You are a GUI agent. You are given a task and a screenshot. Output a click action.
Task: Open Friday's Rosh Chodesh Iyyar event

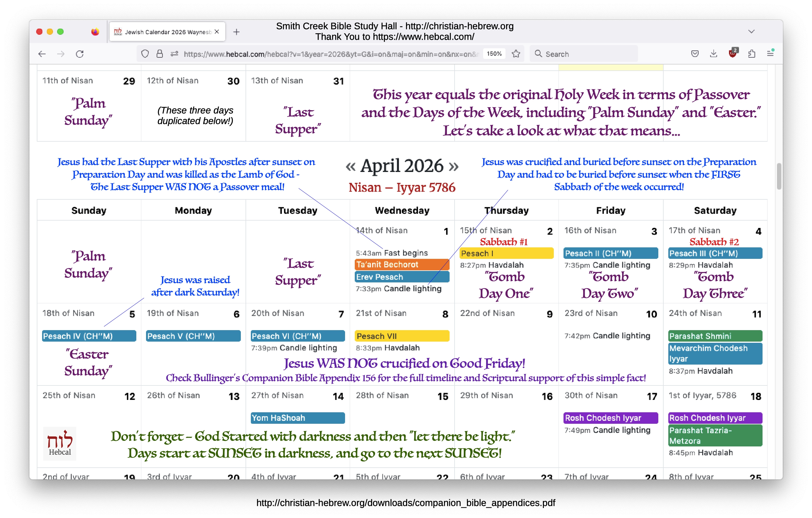611,418
